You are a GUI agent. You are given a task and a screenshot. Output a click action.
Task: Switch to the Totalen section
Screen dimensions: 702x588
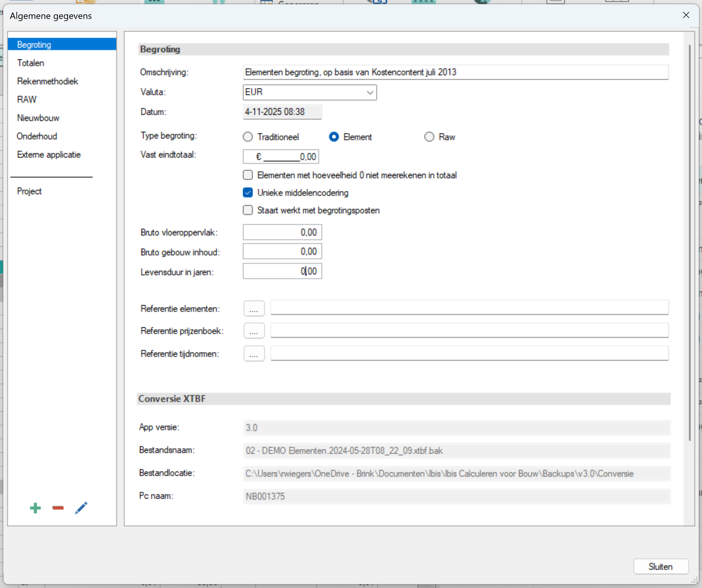click(31, 63)
